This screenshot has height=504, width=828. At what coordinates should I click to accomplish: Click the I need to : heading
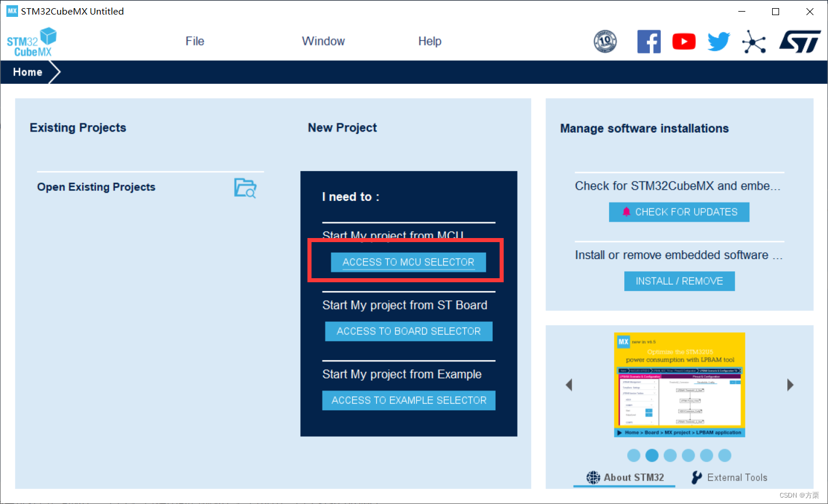pyautogui.click(x=351, y=197)
